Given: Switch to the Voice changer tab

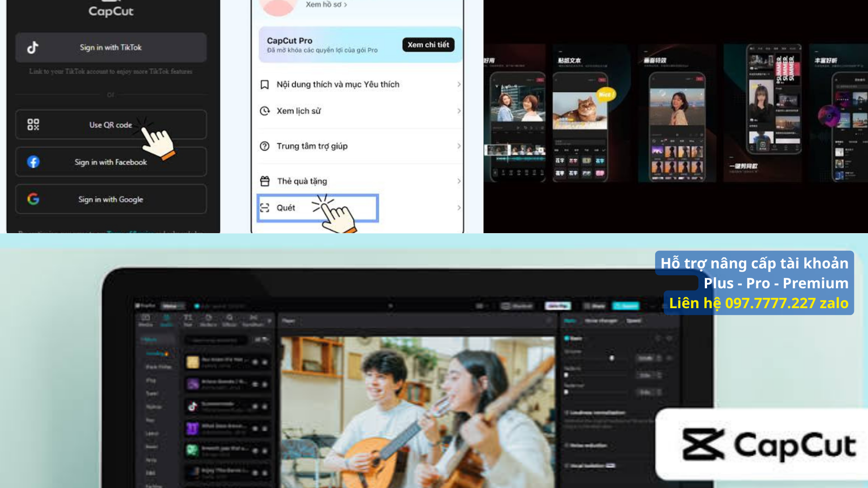Looking at the screenshot, I should coord(600,320).
